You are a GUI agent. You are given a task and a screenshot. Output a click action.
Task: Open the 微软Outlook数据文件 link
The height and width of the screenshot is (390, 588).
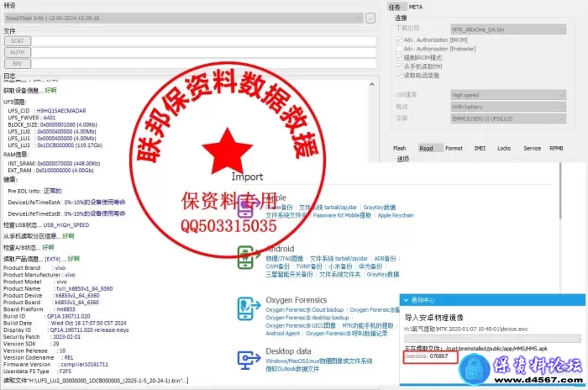coord(292,369)
